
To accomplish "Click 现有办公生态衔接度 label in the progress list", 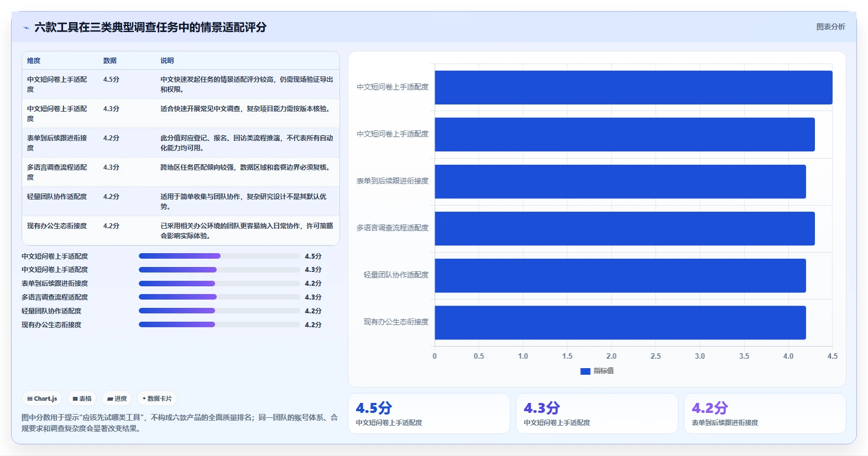I will coord(51,325).
